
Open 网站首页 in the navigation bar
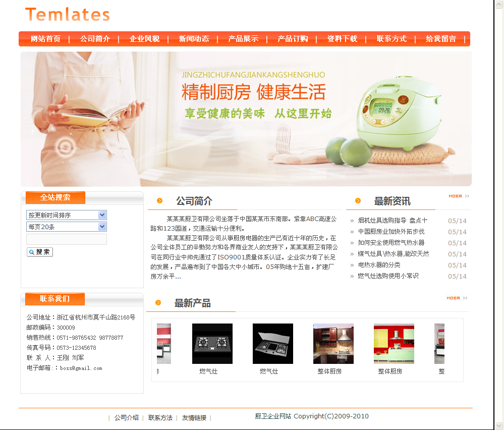[x=45, y=39]
